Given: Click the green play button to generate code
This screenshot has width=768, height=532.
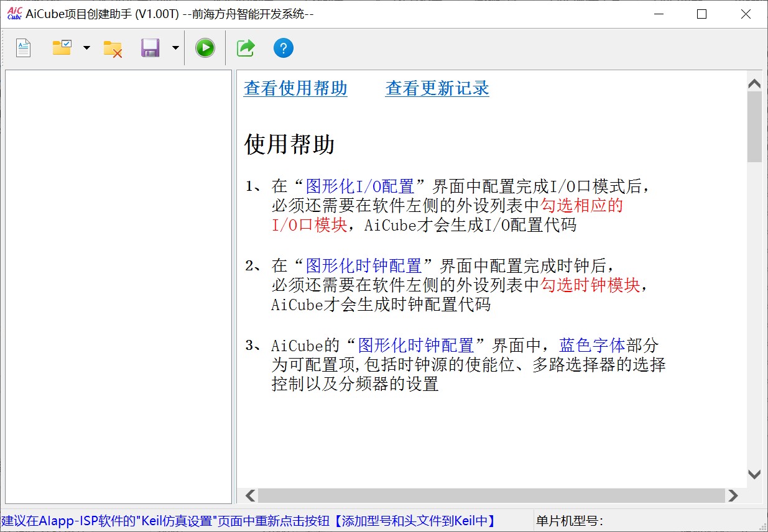Looking at the screenshot, I should pos(205,48).
